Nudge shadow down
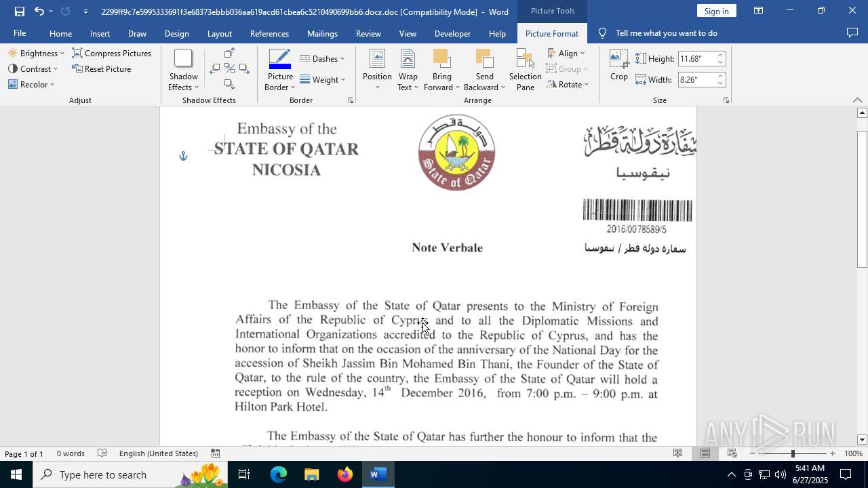 pos(229,84)
